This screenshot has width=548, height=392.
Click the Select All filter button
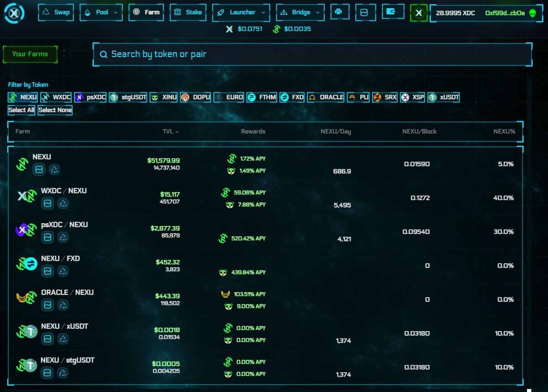(x=21, y=110)
